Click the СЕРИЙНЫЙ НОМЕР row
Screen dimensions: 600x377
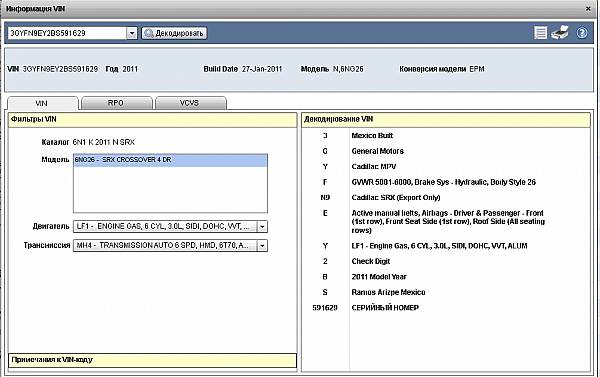385,308
